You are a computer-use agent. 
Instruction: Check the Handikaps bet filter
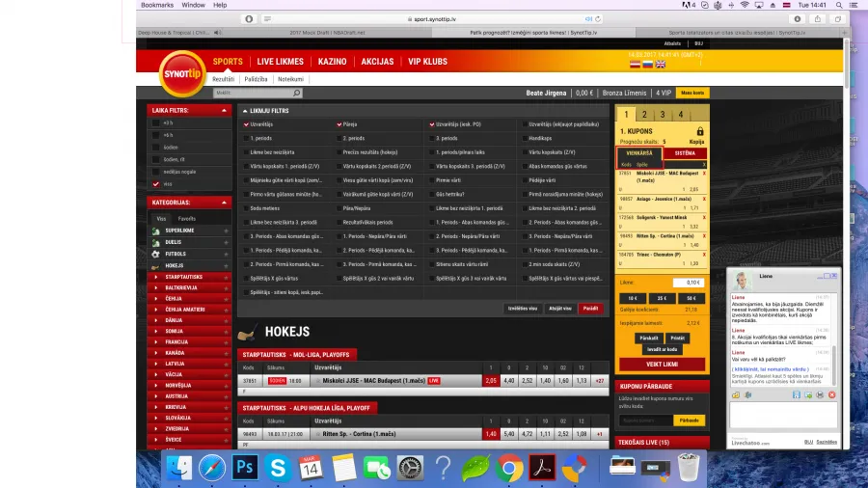[x=525, y=138]
